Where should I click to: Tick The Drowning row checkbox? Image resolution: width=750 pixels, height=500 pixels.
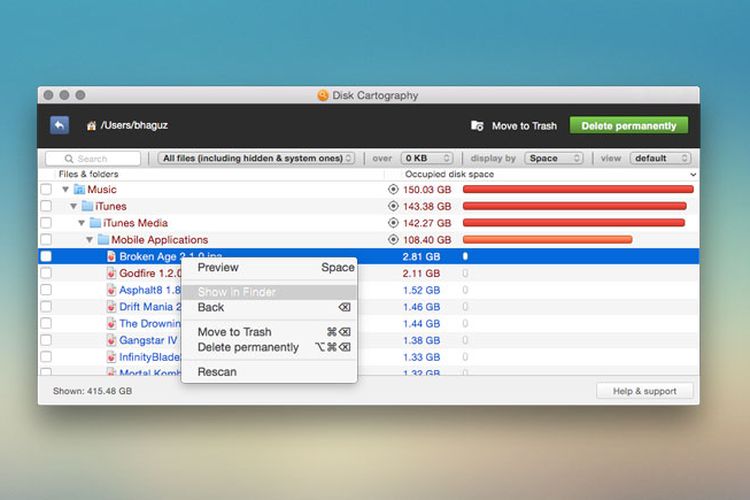pyautogui.click(x=46, y=323)
